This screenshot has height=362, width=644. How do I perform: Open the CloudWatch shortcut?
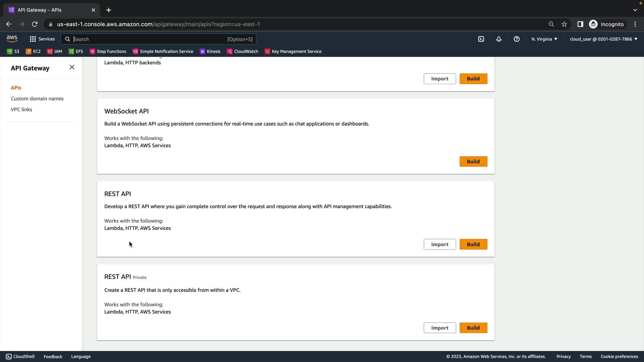tap(242, 51)
